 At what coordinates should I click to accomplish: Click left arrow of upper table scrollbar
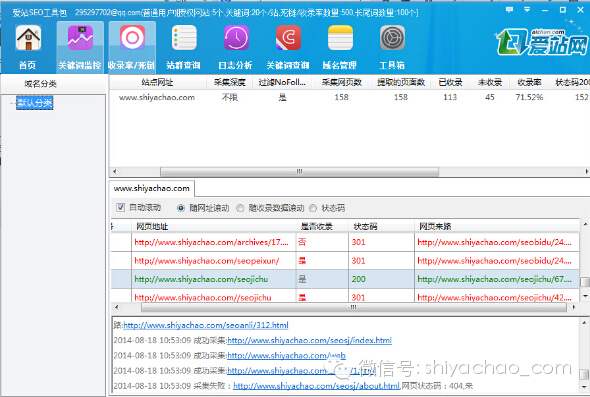tap(114, 172)
